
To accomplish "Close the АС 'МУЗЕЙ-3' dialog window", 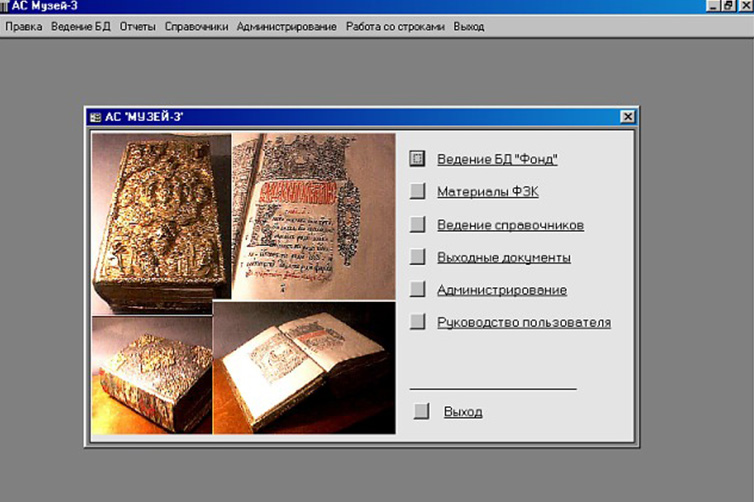I will point(627,117).
